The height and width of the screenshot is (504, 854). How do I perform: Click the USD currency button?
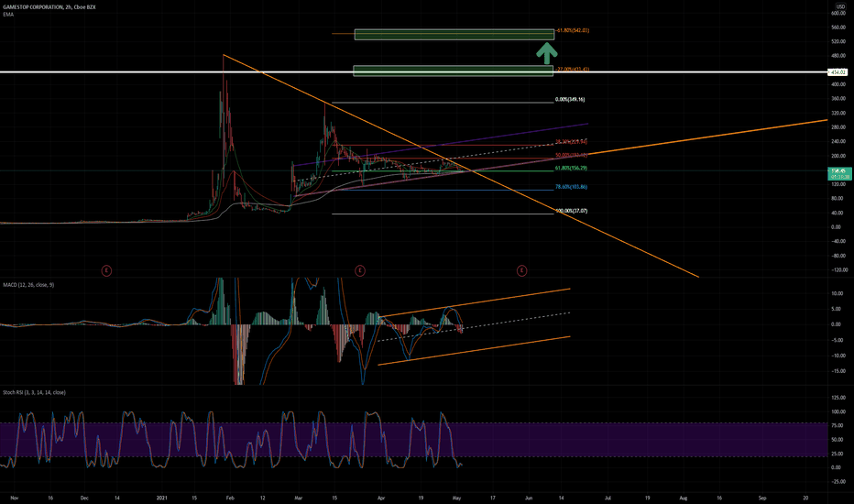[x=840, y=6]
